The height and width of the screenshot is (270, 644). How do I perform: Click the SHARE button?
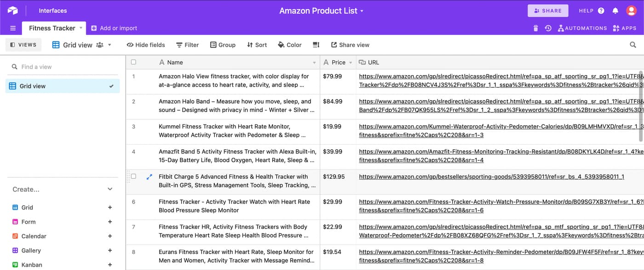548,11
